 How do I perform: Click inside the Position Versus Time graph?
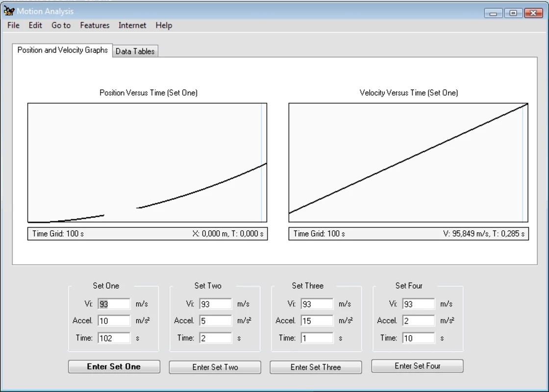click(147, 162)
